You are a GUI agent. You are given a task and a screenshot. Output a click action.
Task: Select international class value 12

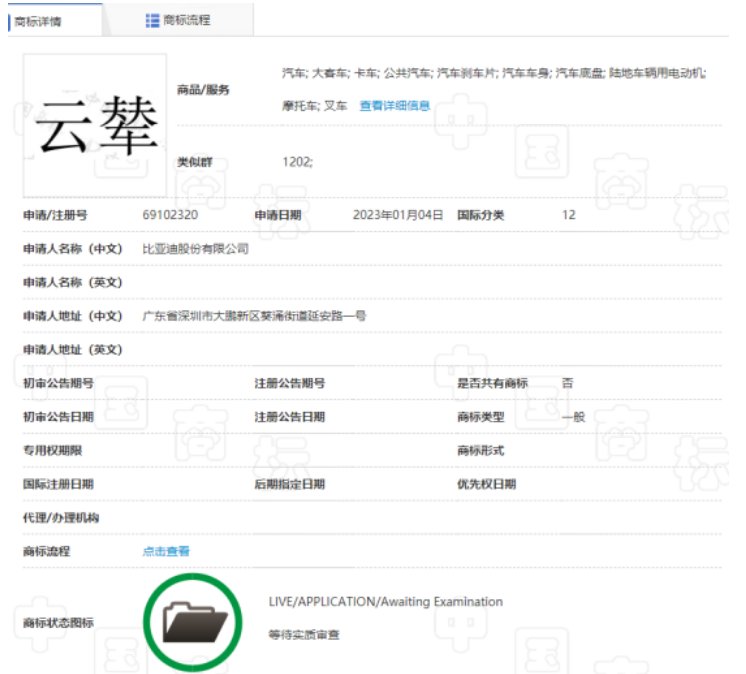tap(569, 215)
